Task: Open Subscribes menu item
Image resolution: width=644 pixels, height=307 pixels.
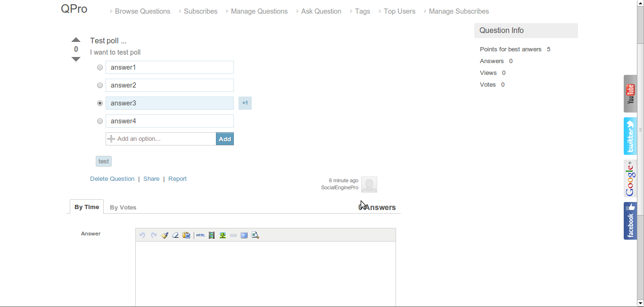Action: click(200, 11)
